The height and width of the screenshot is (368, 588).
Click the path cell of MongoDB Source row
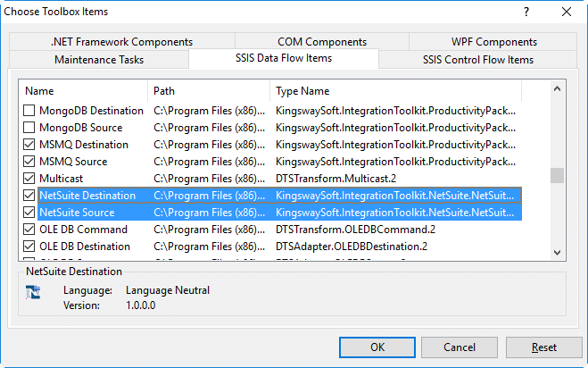point(210,128)
